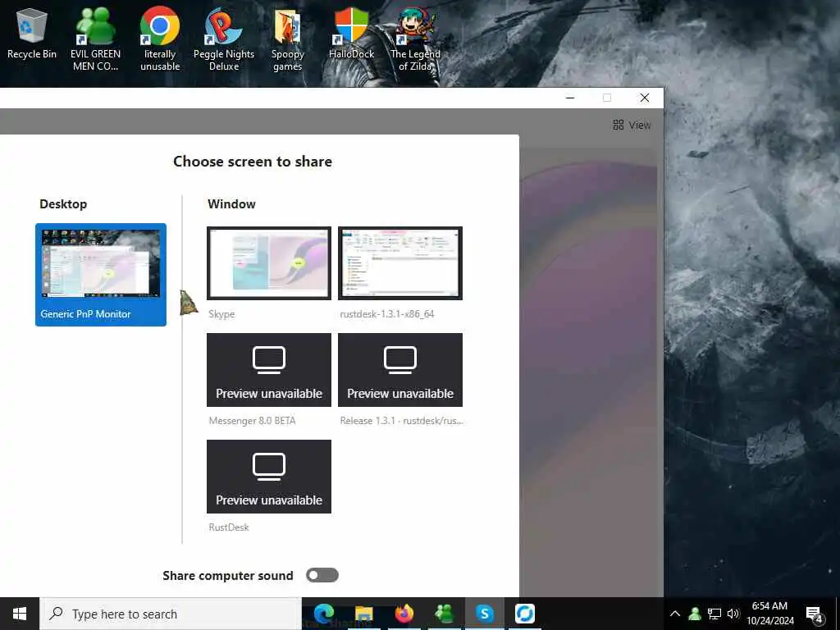This screenshot has height=630, width=840.
Task: Open the clock showing 6:54 AM
Action: click(769, 614)
